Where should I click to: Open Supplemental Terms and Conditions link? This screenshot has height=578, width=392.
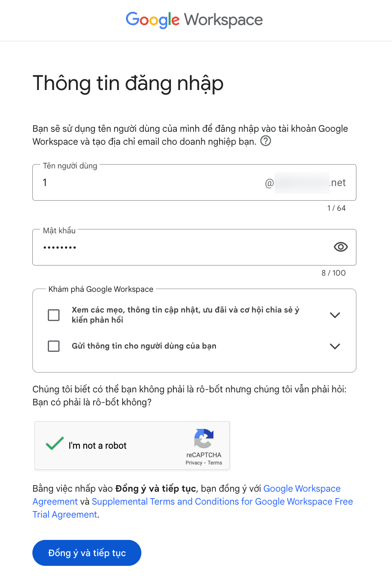point(222,502)
